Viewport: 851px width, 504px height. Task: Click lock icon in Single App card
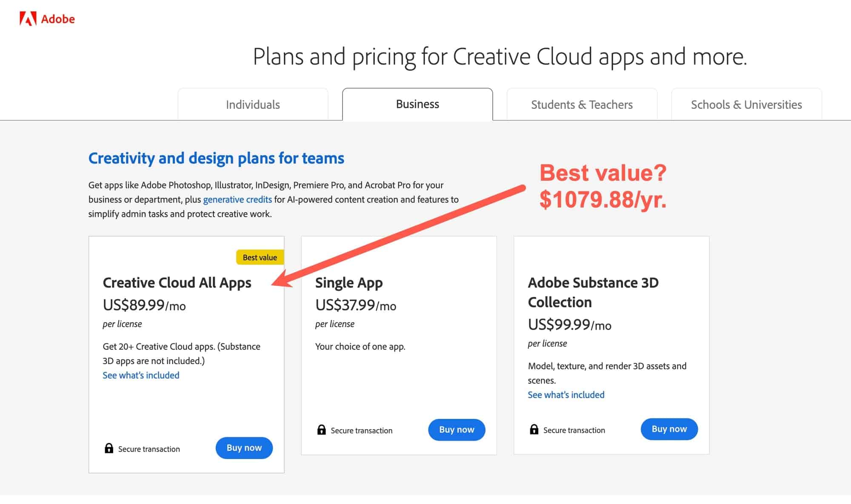pyautogui.click(x=322, y=430)
